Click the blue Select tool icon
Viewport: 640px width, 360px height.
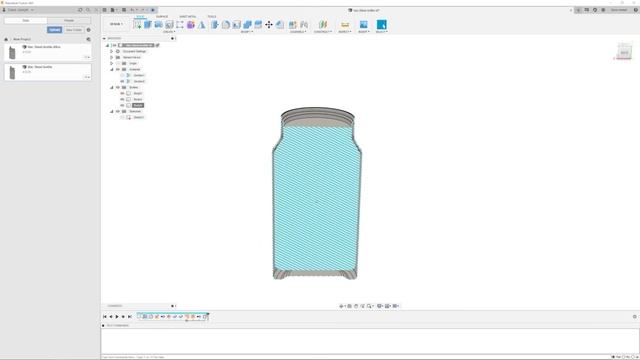pyautogui.click(x=382, y=24)
